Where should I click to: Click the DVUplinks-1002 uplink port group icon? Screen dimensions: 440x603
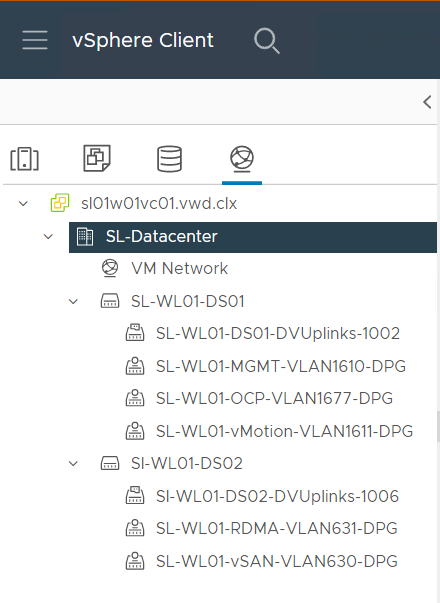coord(135,333)
